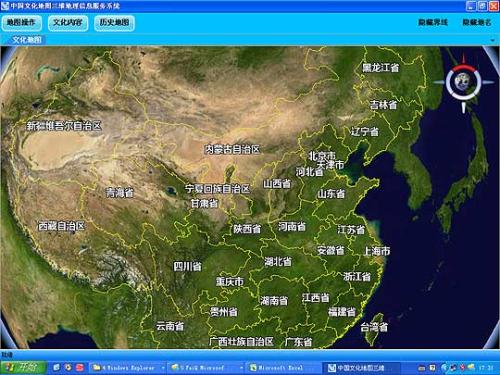The height and width of the screenshot is (375, 500).
Task: Click the app icon in title bar
Action: click(5, 6)
